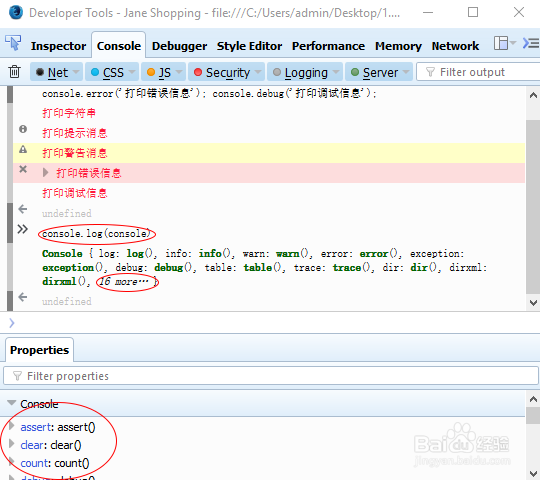Expand the 打印错误信息 error entry
The width and height of the screenshot is (540, 480).
pos(45,173)
